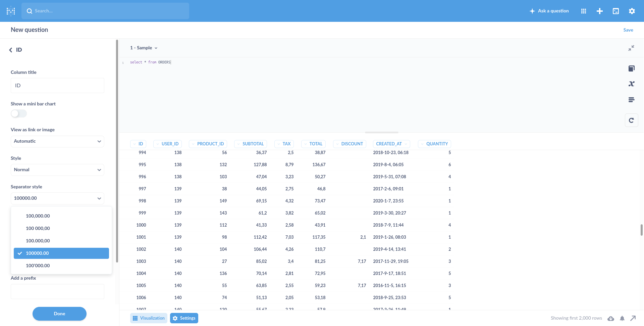Open the SQL snippets sidebar
The height and width of the screenshot is (326, 644).
pyautogui.click(x=632, y=100)
